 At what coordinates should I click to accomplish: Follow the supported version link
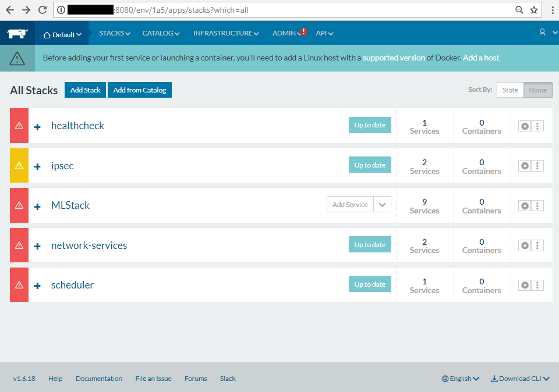tap(394, 58)
